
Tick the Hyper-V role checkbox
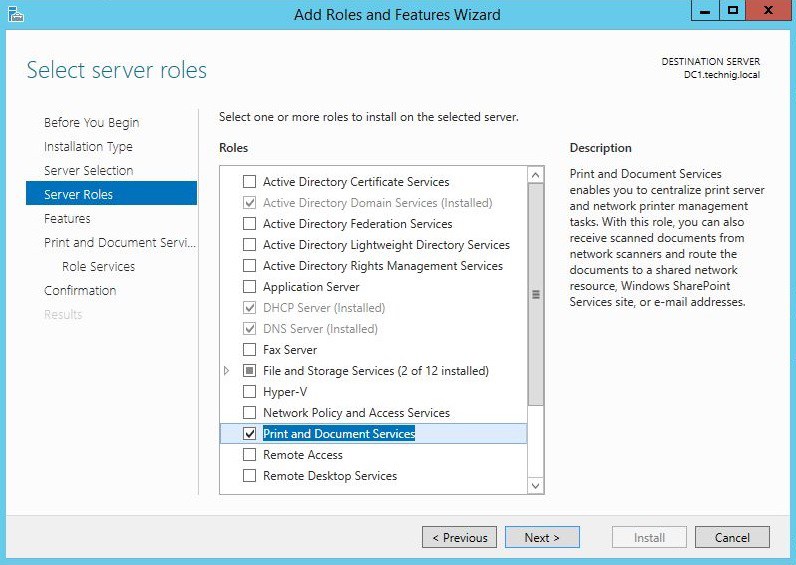coord(250,392)
